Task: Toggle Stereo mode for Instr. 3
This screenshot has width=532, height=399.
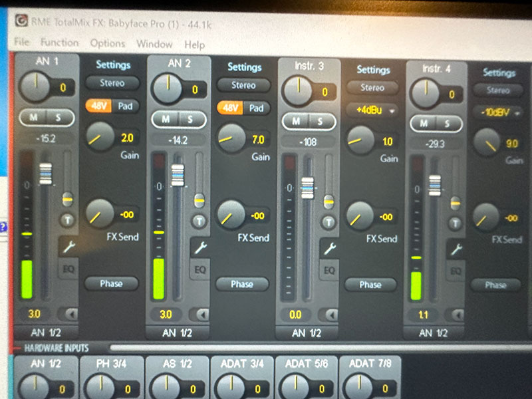Action: click(x=372, y=88)
